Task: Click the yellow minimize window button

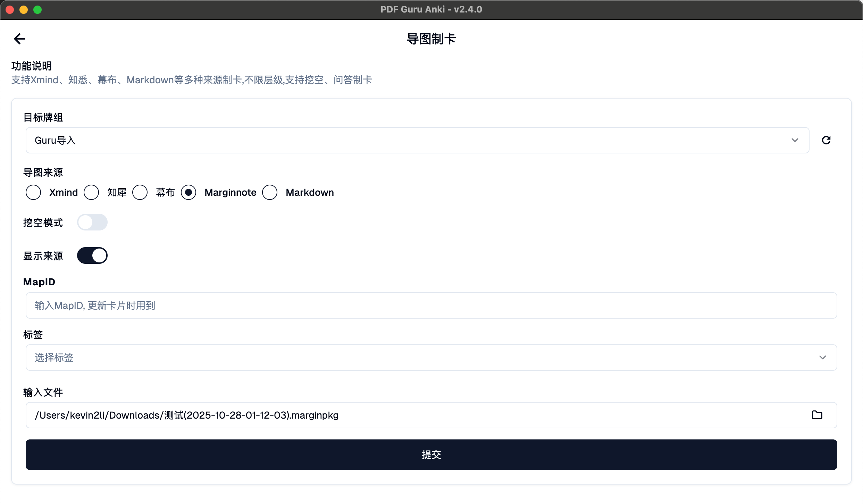Action: 24,9
